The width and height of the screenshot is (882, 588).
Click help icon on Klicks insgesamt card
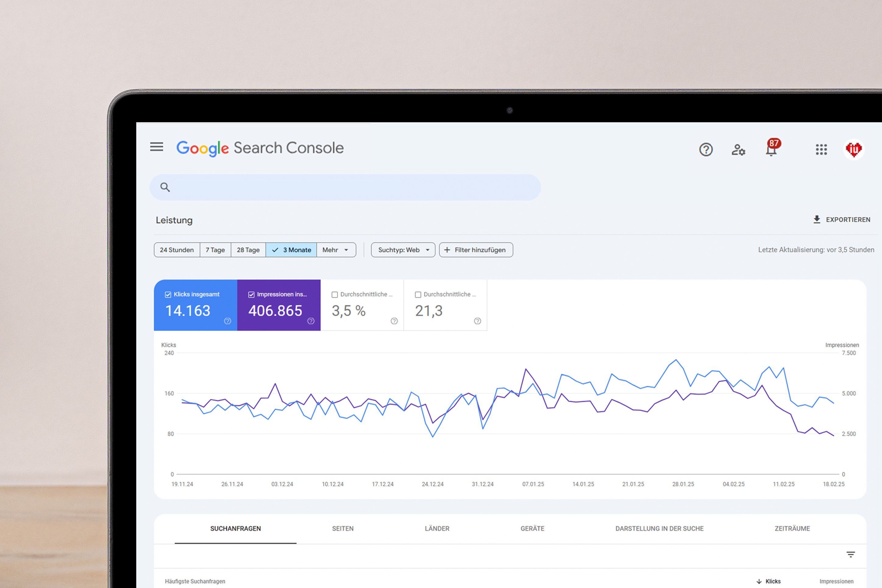click(228, 321)
